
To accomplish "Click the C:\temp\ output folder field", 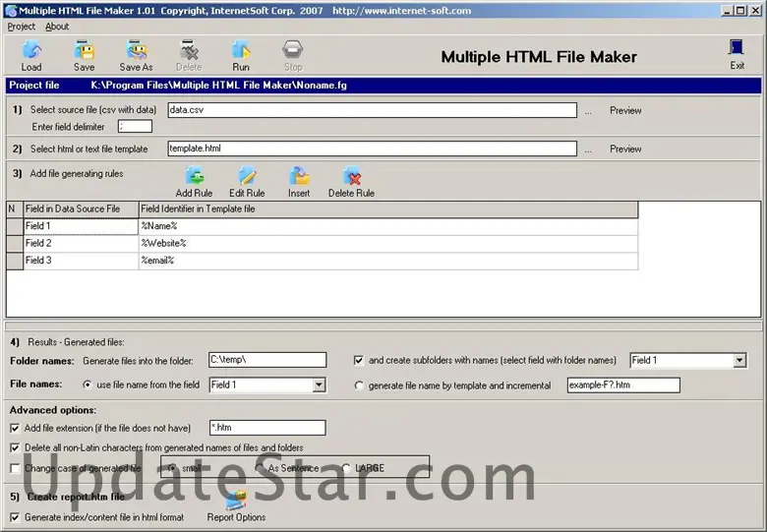I will 267,360.
